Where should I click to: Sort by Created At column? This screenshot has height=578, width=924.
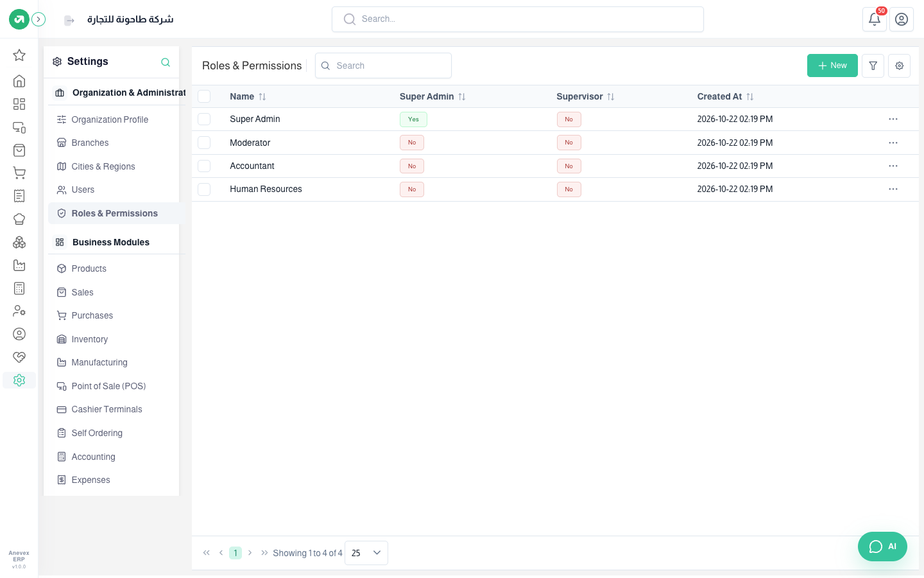725,96
